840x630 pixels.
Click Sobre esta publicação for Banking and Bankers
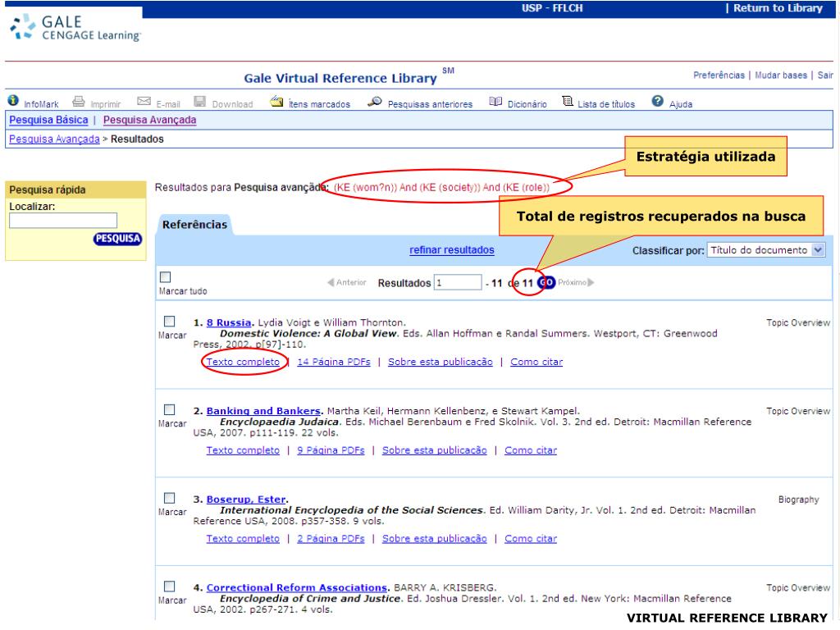click(x=435, y=450)
